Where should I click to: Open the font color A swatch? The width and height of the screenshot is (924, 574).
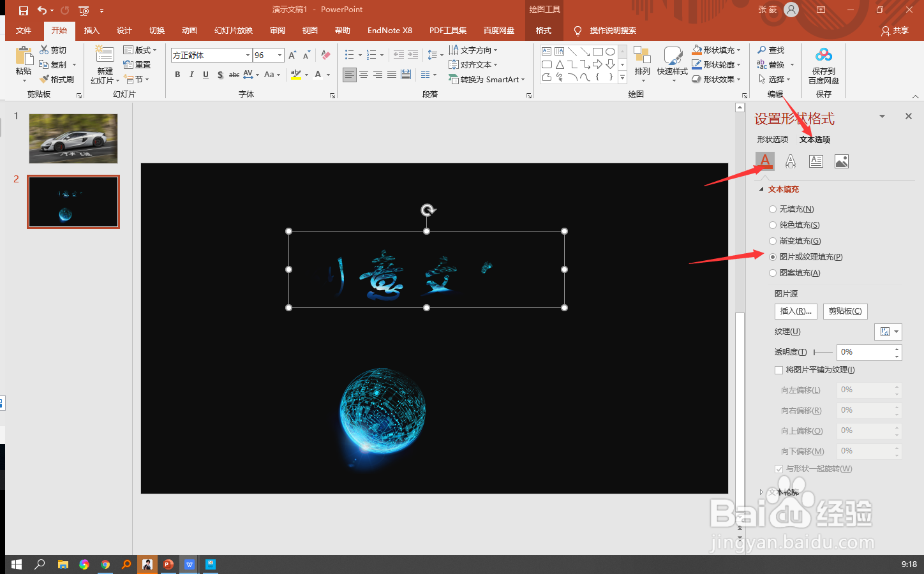click(318, 75)
